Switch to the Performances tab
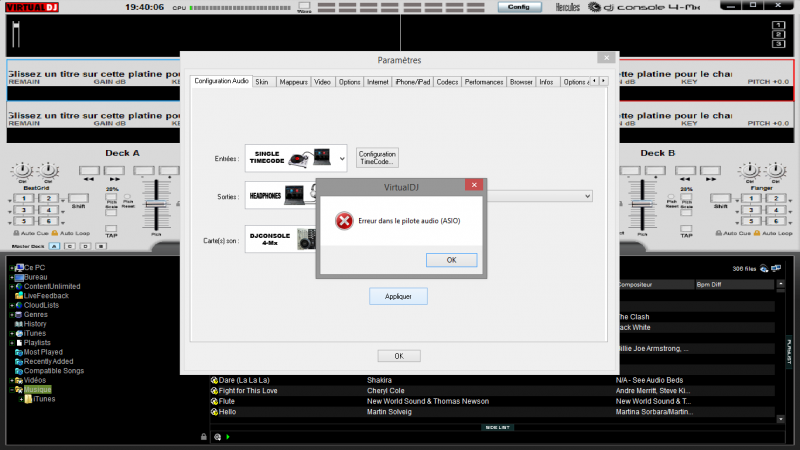 pos(484,82)
